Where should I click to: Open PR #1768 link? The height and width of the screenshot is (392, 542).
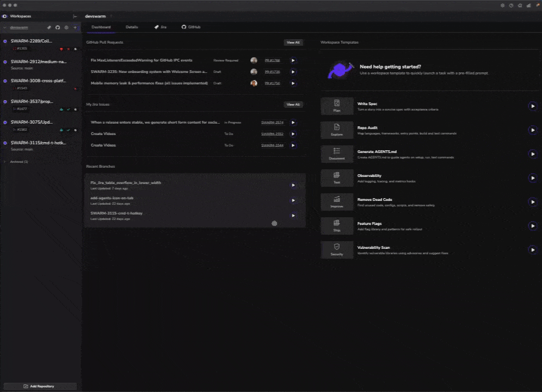click(273, 60)
